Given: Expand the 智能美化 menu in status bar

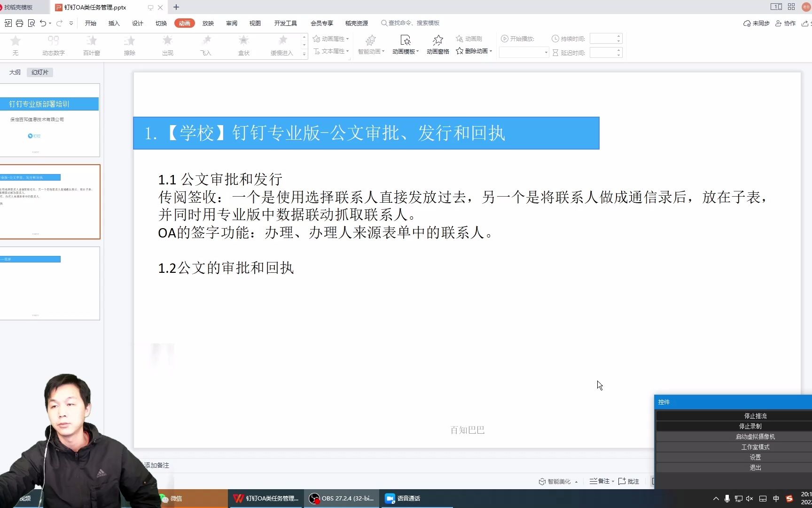Looking at the screenshot, I should tap(558, 481).
